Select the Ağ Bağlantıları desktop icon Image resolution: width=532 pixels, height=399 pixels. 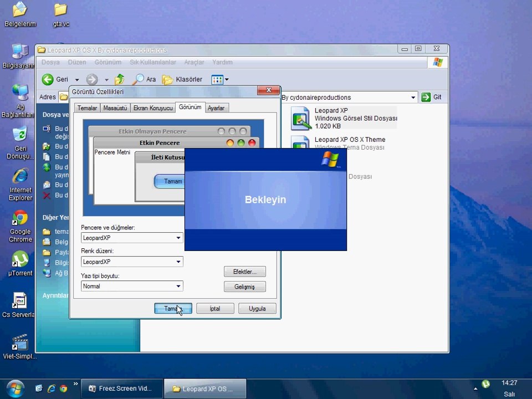[x=19, y=101]
